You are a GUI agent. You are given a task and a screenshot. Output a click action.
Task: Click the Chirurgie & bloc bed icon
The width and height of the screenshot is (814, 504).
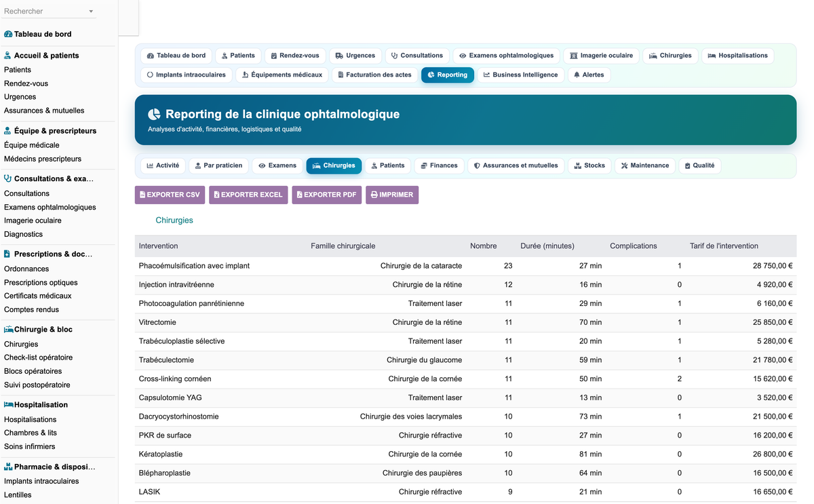click(9, 330)
